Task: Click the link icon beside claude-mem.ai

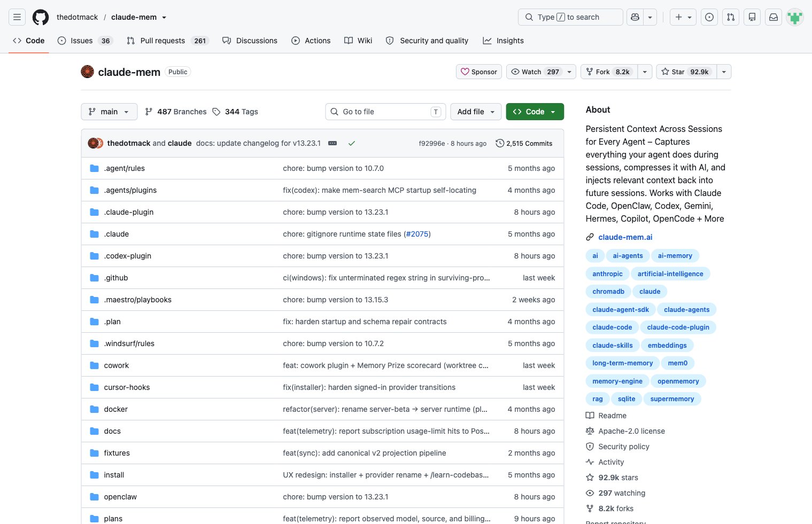Action: pos(590,237)
